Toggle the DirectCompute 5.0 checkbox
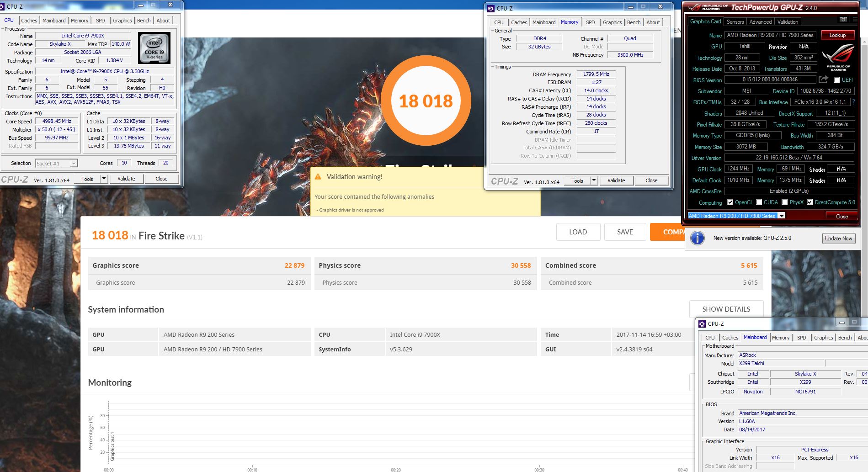Viewport: 868px width, 472px height. [x=809, y=202]
